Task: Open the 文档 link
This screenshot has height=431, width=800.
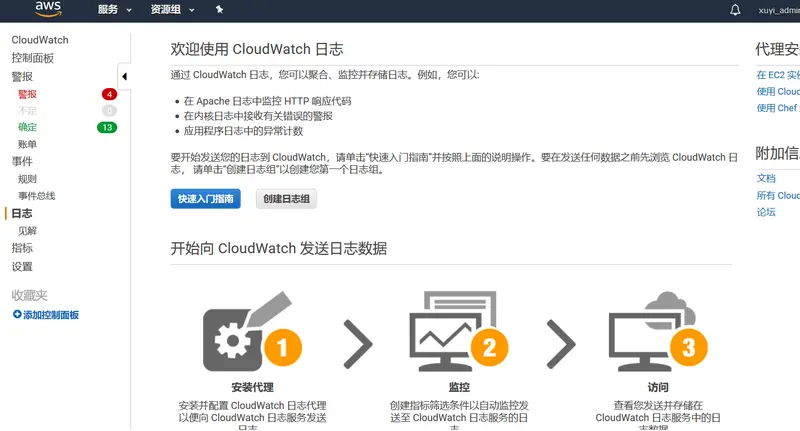Action: point(766,178)
